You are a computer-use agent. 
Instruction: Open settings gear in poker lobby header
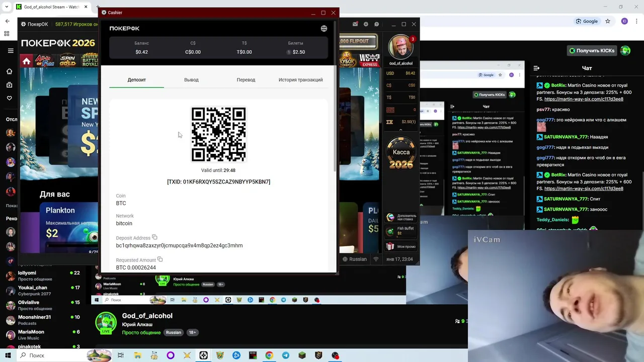tap(366, 24)
